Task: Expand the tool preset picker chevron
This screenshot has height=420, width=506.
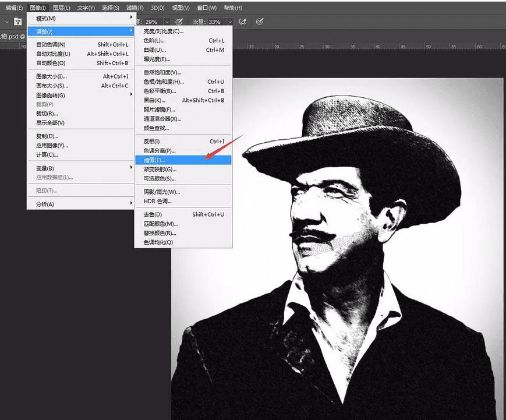Action: pos(6,22)
